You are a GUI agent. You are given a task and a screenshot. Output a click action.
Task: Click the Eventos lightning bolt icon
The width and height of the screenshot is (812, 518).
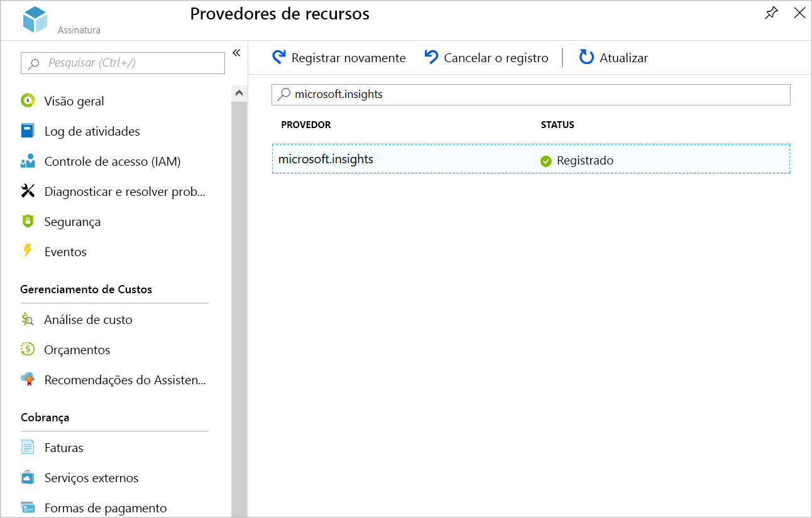pyautogui.click(x=28, y=251)
